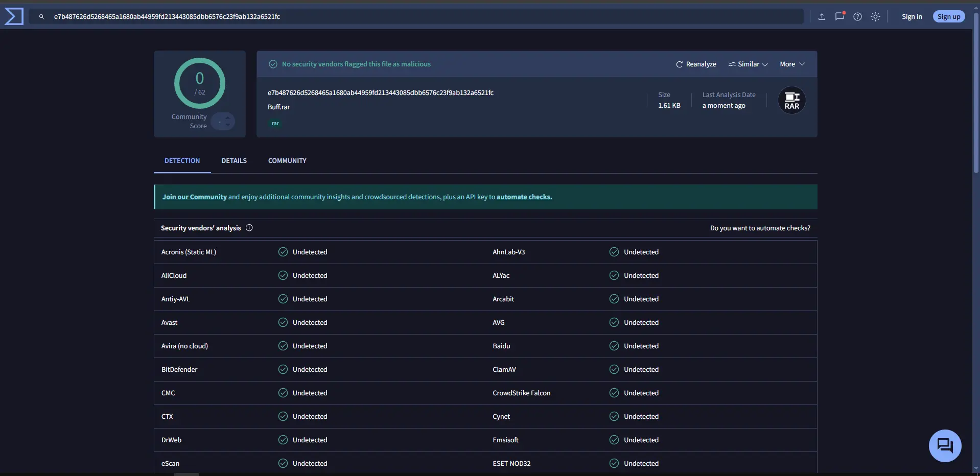This screenshot has height=476, width=980.
Task: Switch to the Community tab
Action: click(287, 161)
